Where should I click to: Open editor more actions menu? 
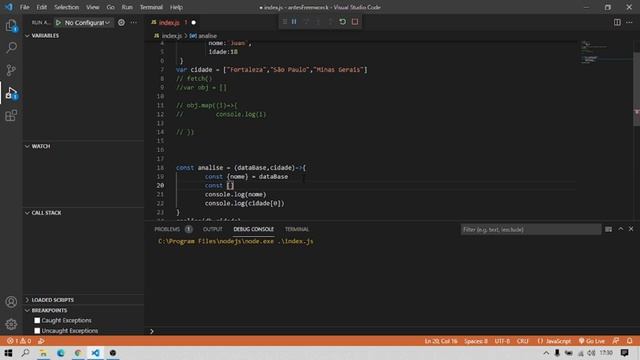click(x=629, y=22)
